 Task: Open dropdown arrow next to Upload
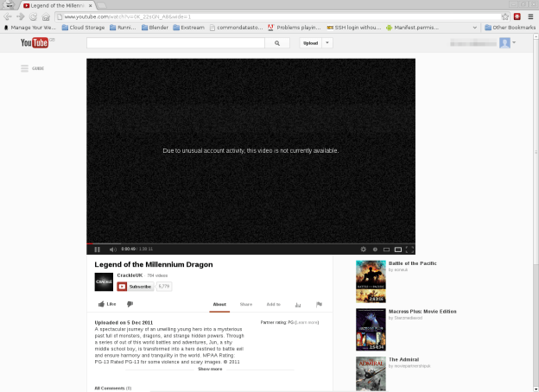point(327,43)
